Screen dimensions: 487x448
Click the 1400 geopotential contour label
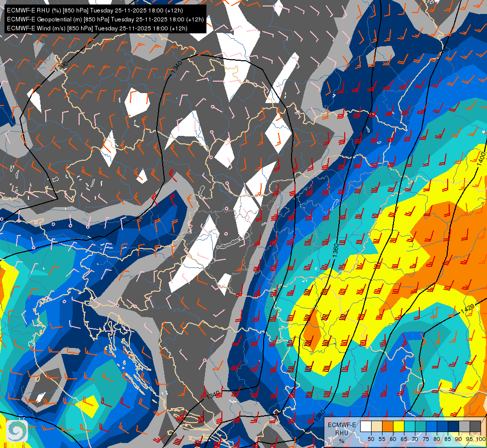tap(481, 158)
